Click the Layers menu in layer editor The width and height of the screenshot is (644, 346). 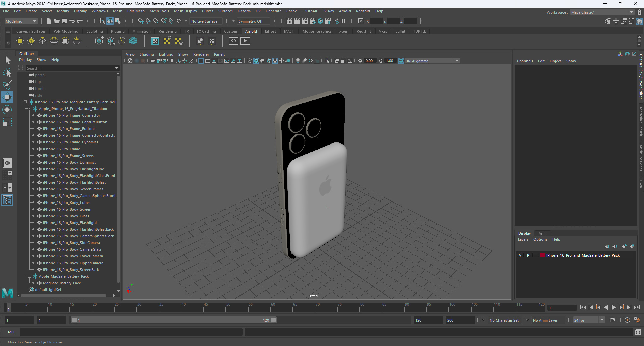(523, 239)
